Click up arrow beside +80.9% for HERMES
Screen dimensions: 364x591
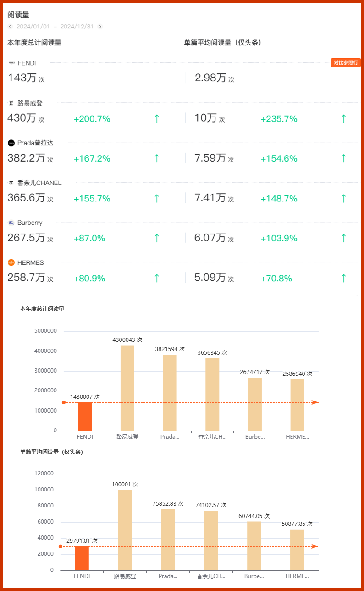[157, 278]
